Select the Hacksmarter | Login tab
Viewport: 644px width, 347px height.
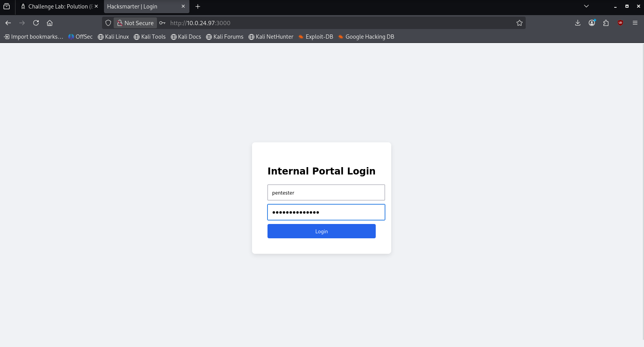147,7
